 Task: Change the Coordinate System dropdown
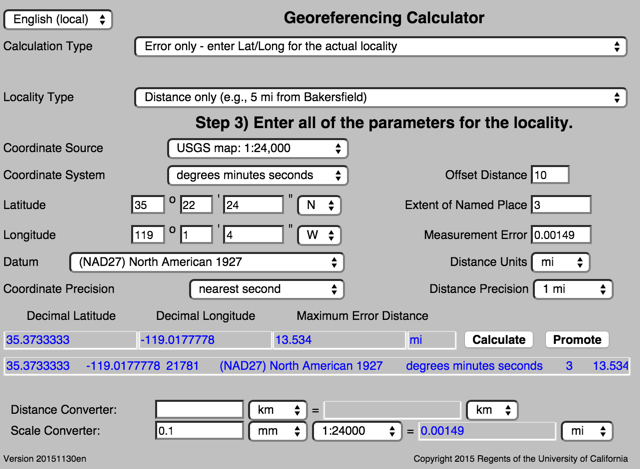256,175
